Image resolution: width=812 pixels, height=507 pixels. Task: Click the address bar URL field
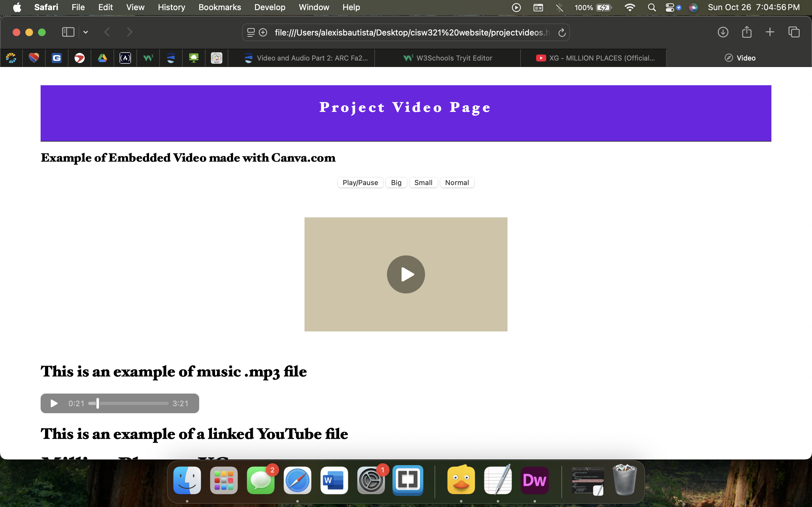412,33
